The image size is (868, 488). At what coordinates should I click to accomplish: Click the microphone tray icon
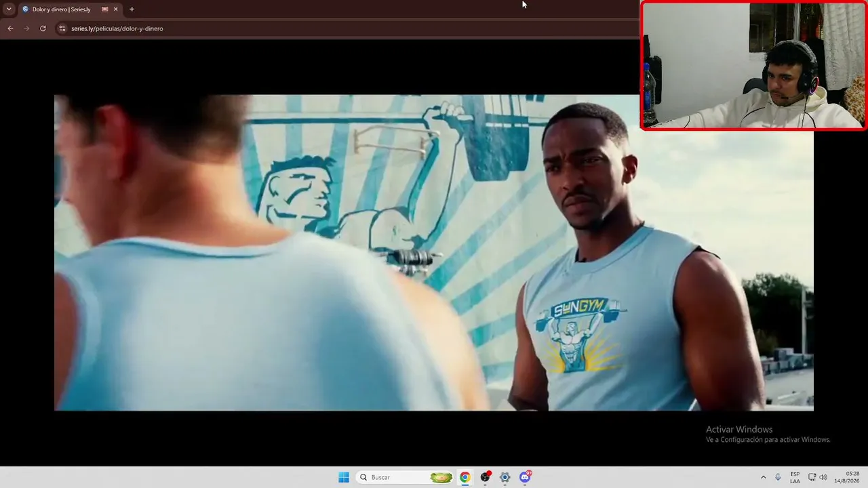point(778,477)
